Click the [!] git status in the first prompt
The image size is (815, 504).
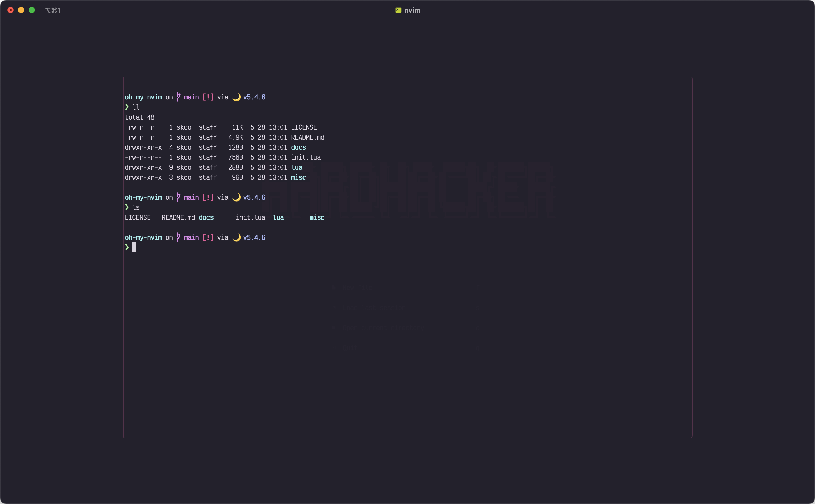click(x=208, y=97)
